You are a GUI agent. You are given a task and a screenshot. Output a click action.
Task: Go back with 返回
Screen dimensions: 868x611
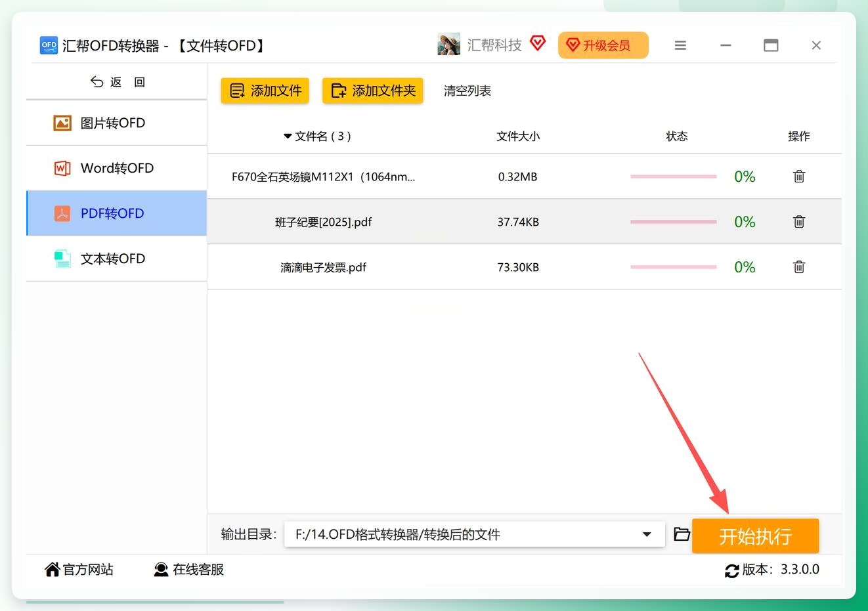coord(117,82)
